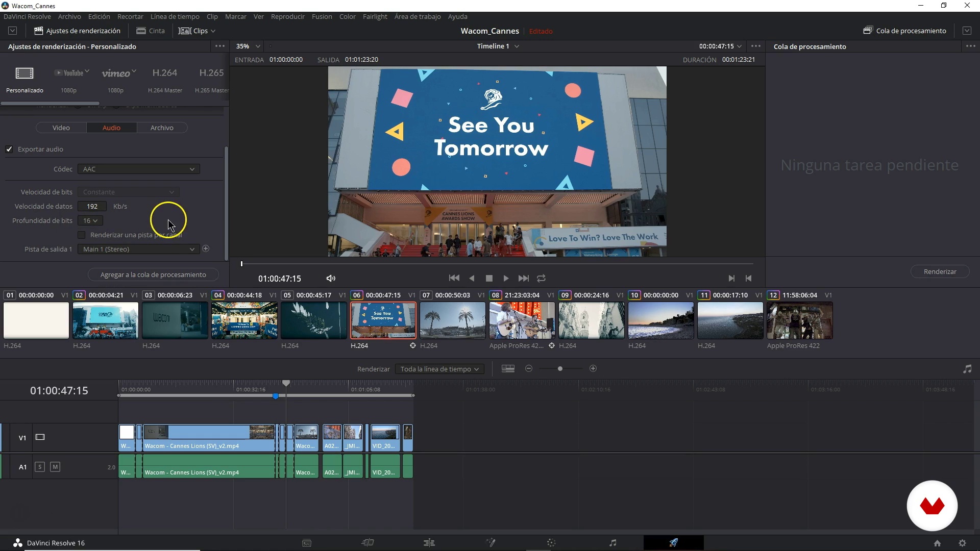
Task: Jump to last frame button
Action: [524, 279]
